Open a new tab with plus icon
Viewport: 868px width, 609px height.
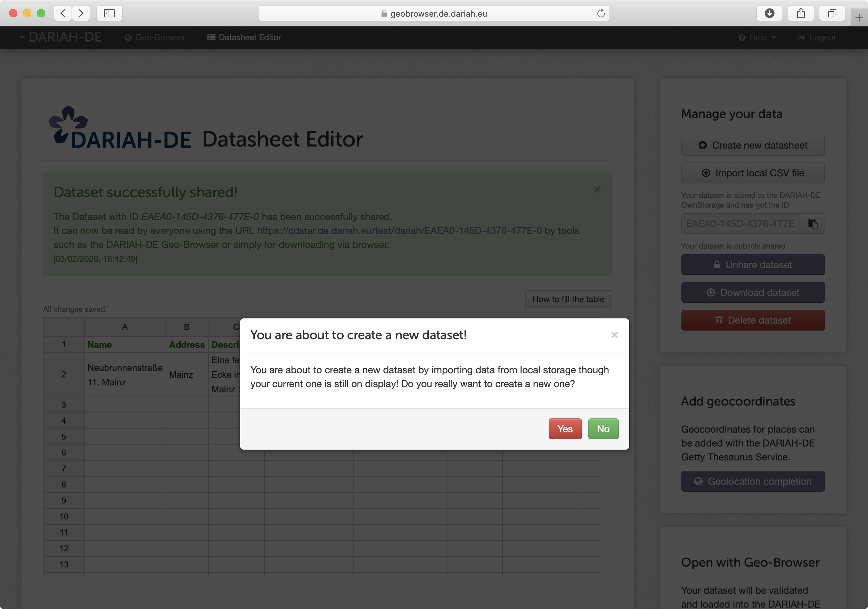pos(859,18)
